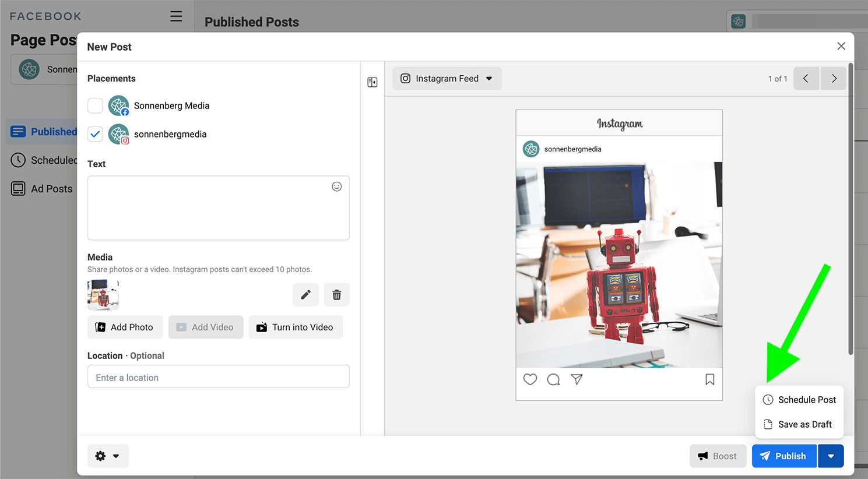Select Save as Draft option
The width and height of the screenshot is (868, 479).
tap(799, 424)
